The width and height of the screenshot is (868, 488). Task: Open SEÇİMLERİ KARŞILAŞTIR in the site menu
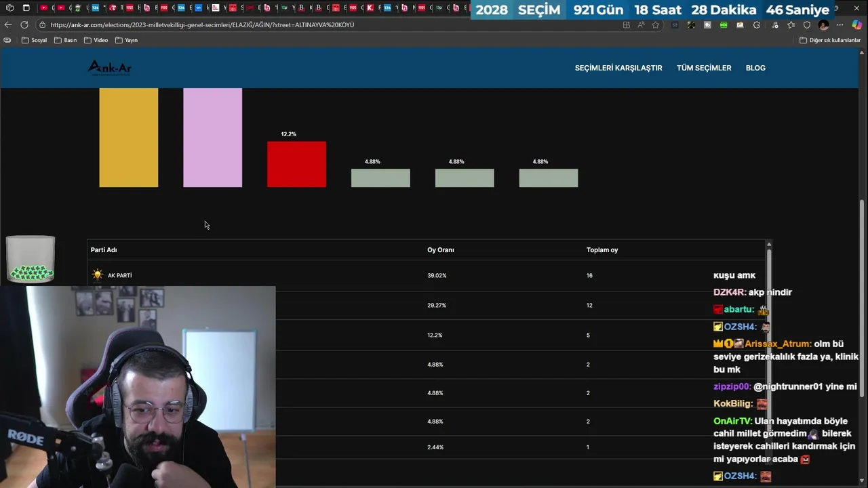coord(618,68)
